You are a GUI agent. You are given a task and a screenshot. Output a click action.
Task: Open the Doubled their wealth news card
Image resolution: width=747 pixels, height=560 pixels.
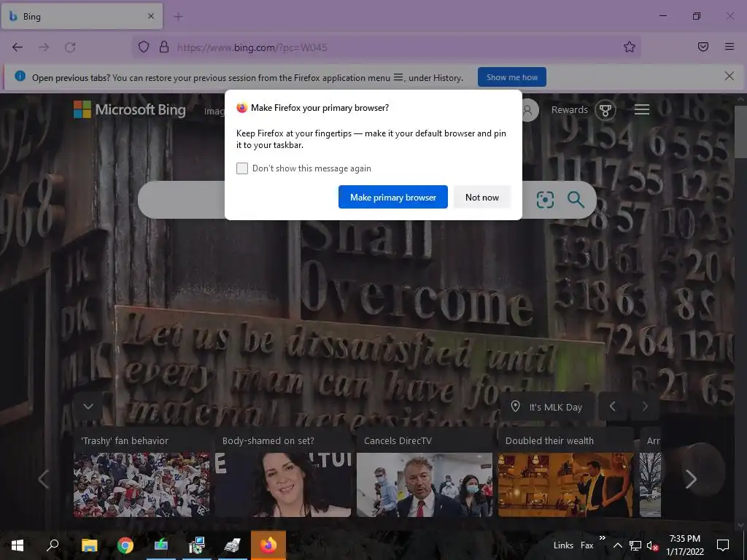(x=566, y=472)
